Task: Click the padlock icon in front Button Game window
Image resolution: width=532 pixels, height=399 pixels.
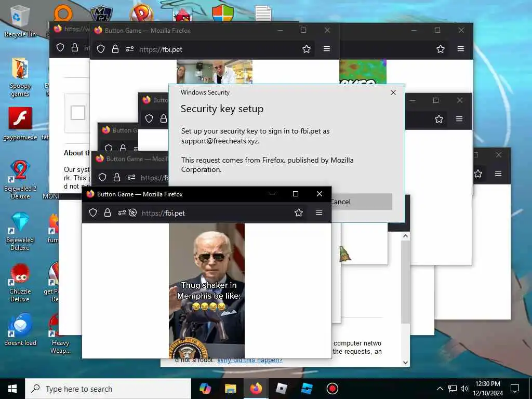Action: [108, 212]
